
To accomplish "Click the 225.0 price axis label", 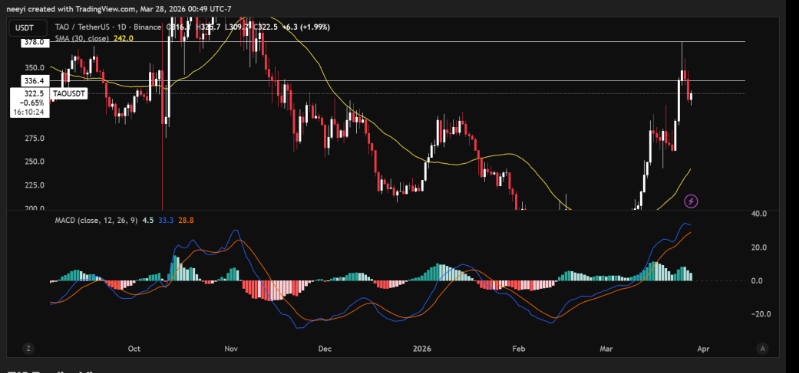I will click(x=35, y=185).
